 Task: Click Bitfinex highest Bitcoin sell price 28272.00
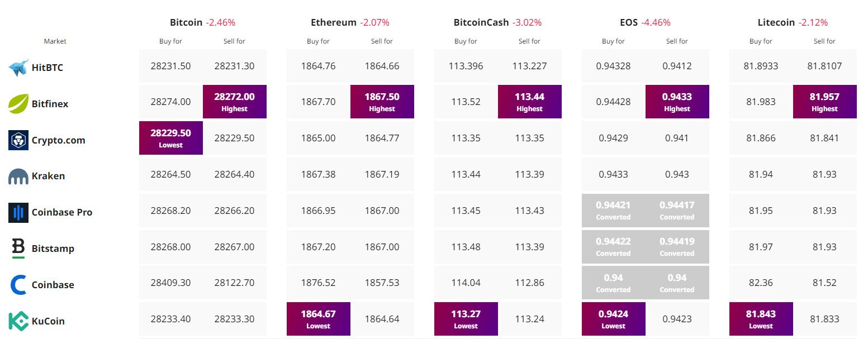[234, 102]
